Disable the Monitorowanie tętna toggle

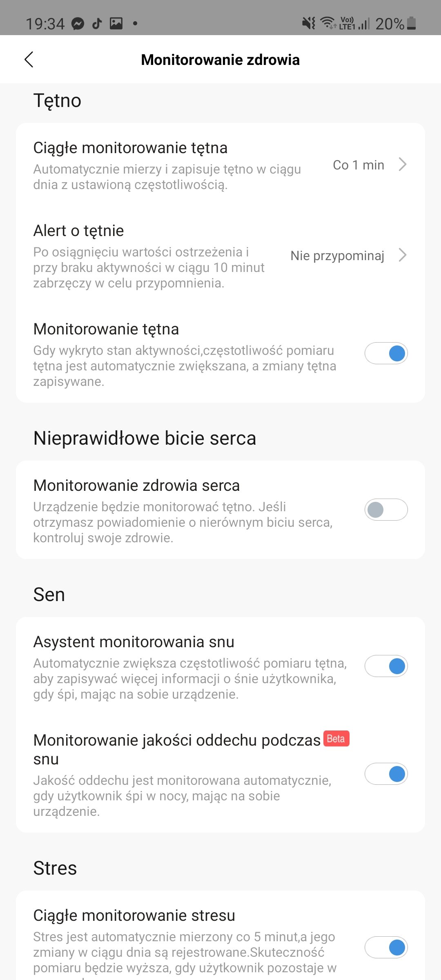386,353
